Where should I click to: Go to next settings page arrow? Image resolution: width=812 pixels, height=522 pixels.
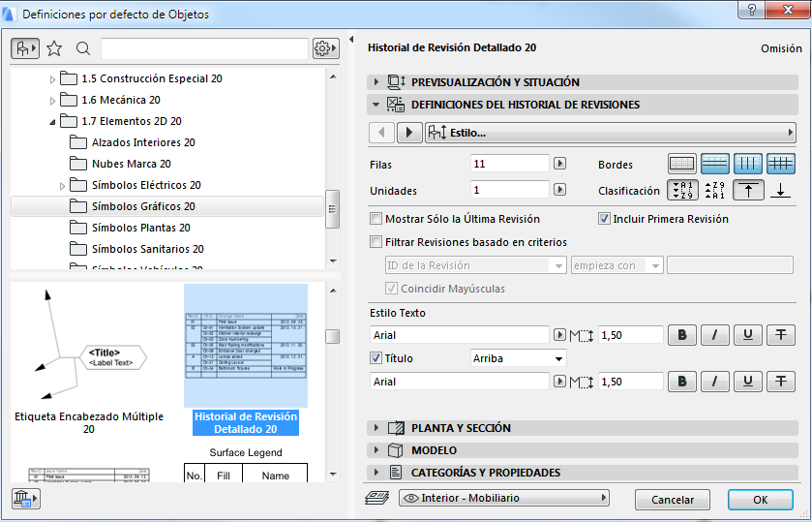pyautogui.click(x=409, y=133)
